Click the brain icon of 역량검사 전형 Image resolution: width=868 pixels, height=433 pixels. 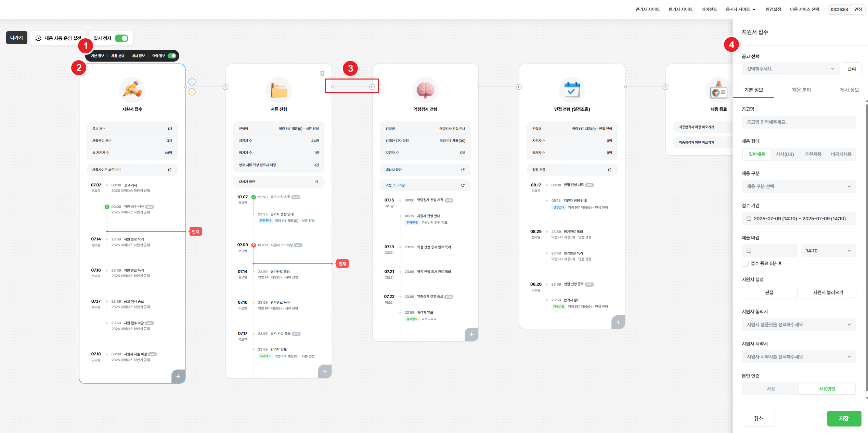[x=425, y=90]
